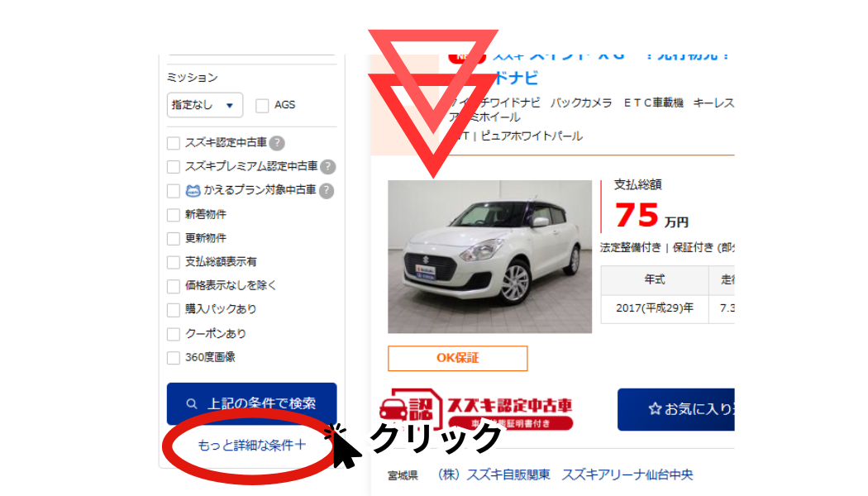Viewport: 868px width, 496px height.
Task: Enable the AGS checkbox
Action: [x=262, y=106]
